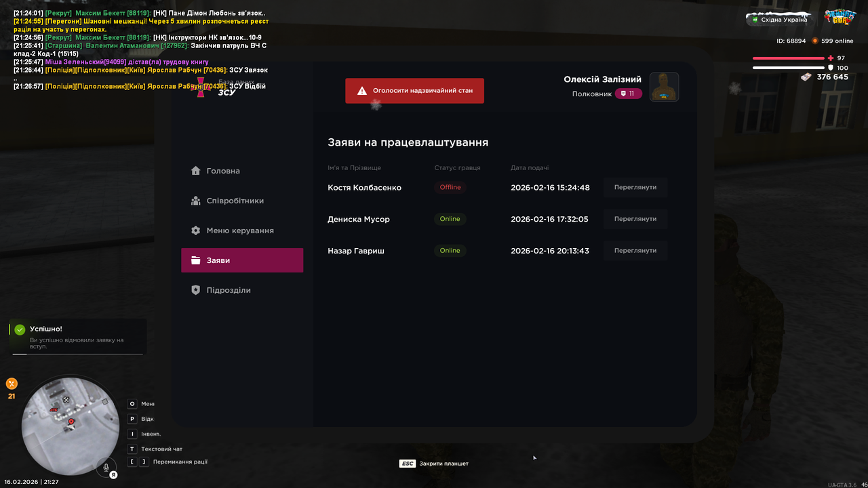This screenshot has width=868, height=488.
Task: Click date 2026-02-16 17:32:05
Action: (x=549, y=220)
